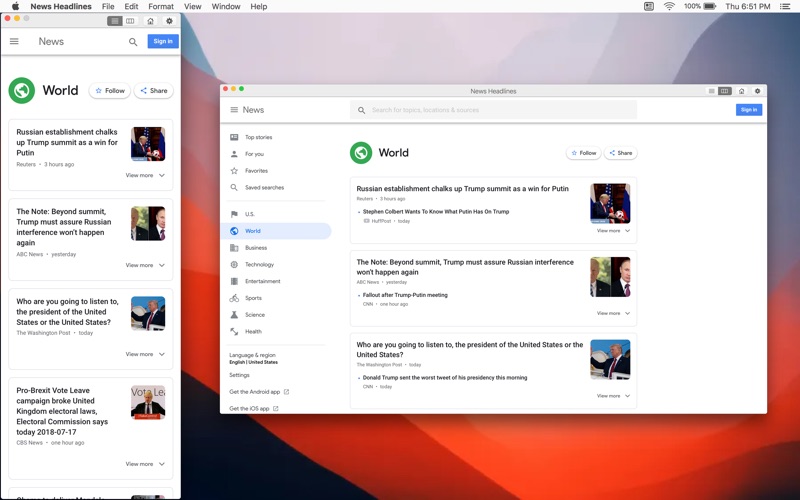
Task: Select list view toggle in main window titlebar
Action: point(711,91)
